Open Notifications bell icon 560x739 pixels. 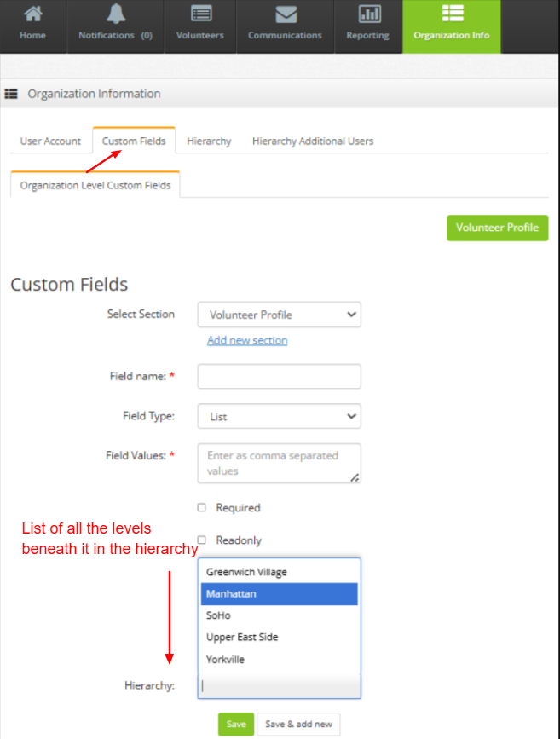point(115,14)
